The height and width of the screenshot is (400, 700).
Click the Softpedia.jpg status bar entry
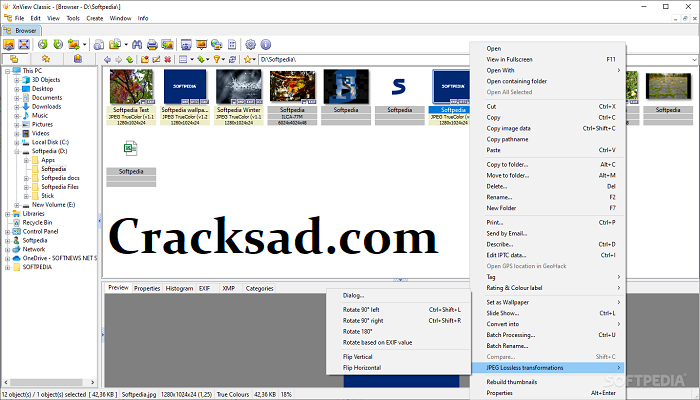[x=139, y=395]
